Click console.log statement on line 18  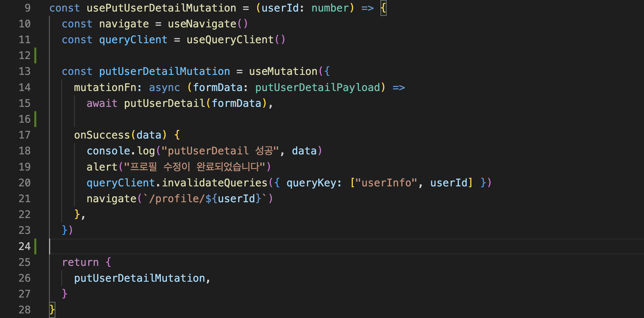pos(121,151)
